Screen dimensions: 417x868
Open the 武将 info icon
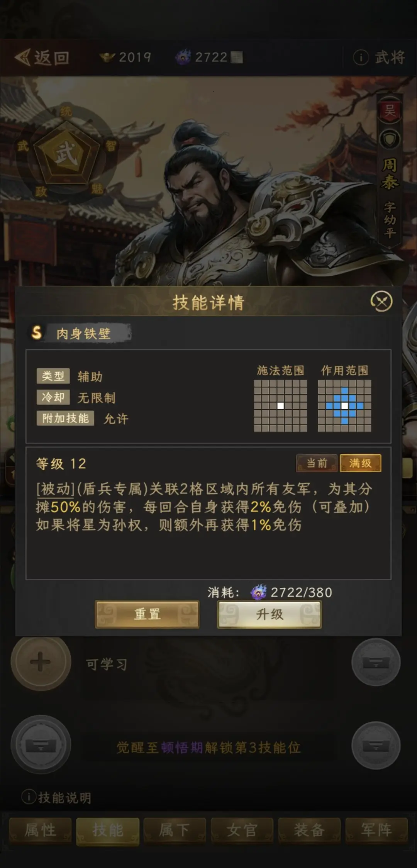(361, 58)
